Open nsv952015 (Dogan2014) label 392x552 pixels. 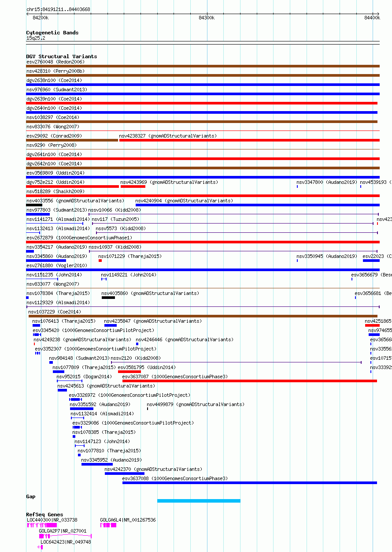click(84, 377)
